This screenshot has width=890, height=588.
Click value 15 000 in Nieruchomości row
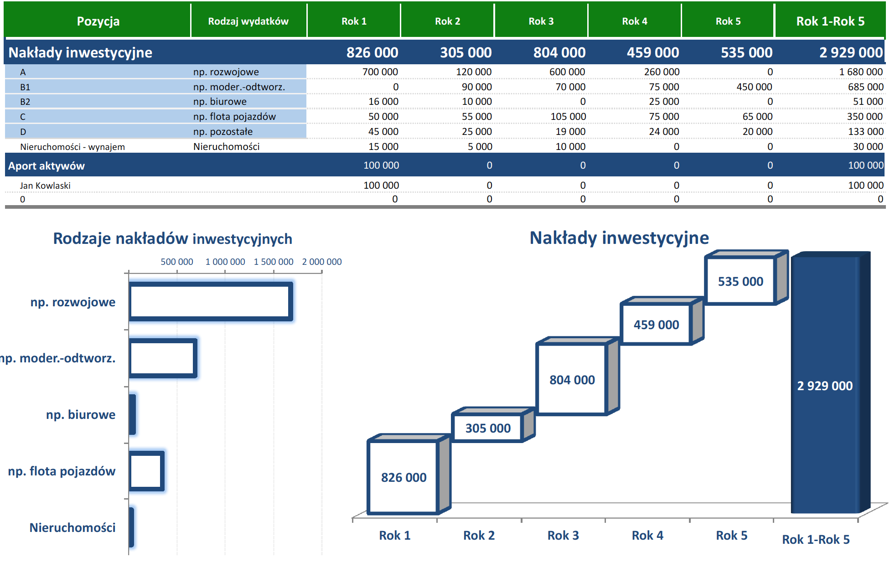383,147
